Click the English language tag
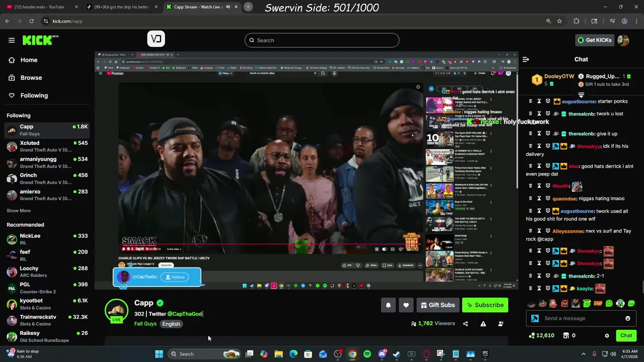Screen dimensions: 644x362 (171, 324)
